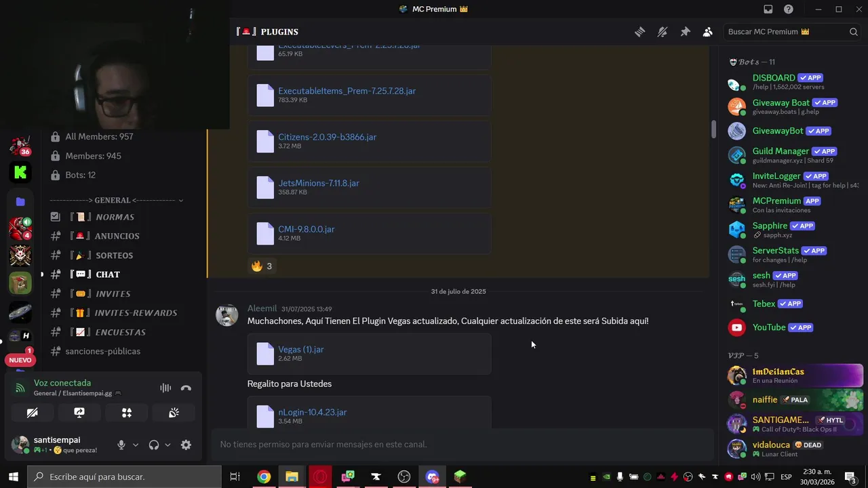
Task: Click the Buscar MC Premium search field
Action: click(x=793, y=32)
